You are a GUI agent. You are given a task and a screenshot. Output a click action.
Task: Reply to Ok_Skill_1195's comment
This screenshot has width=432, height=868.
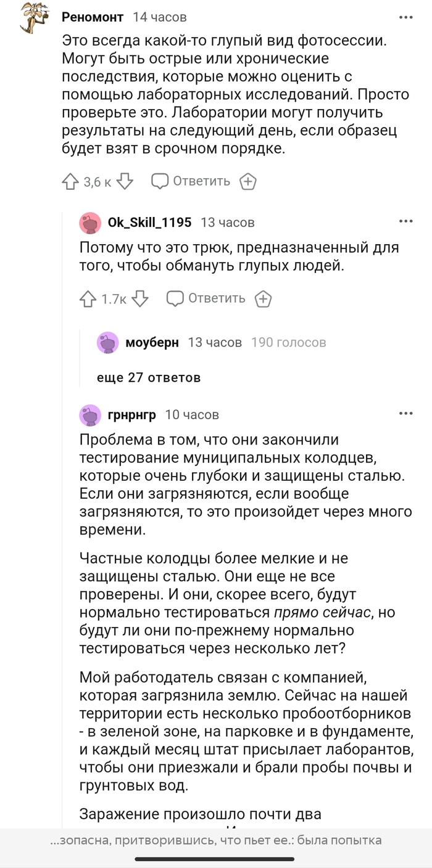(x=207, y=298)
